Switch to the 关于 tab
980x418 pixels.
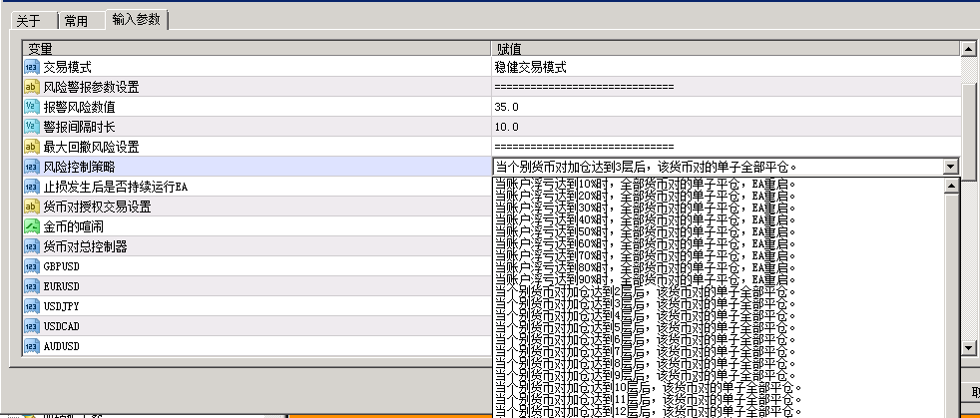(28, 21)
